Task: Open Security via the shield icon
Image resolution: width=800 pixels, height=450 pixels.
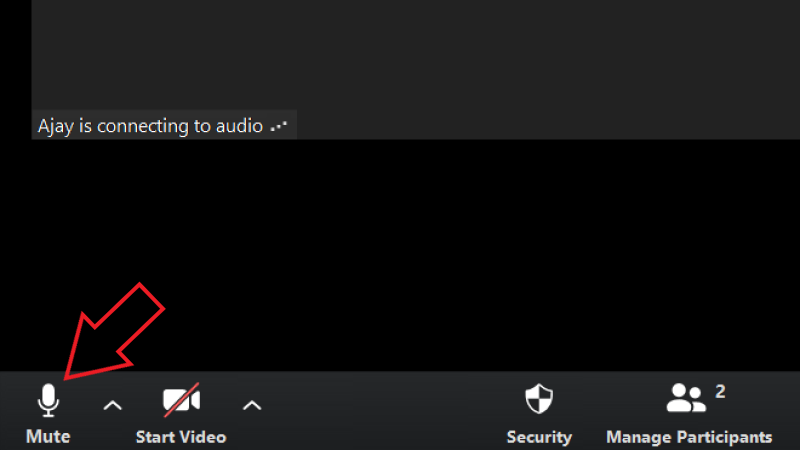Action: 539,398
